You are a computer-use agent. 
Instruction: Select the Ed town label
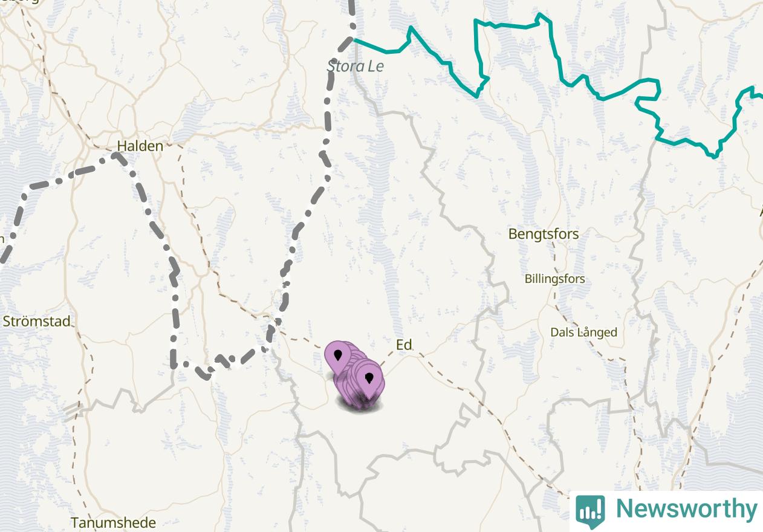pyautogui.click(x=404, y=345)
